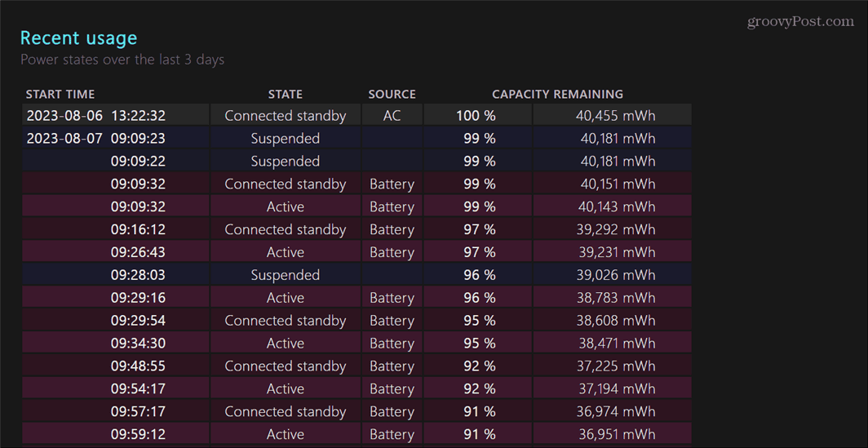Click the 09:57:17 Connected standby state
The height and width of the screenshot is (448, 868).
(285, 412)
